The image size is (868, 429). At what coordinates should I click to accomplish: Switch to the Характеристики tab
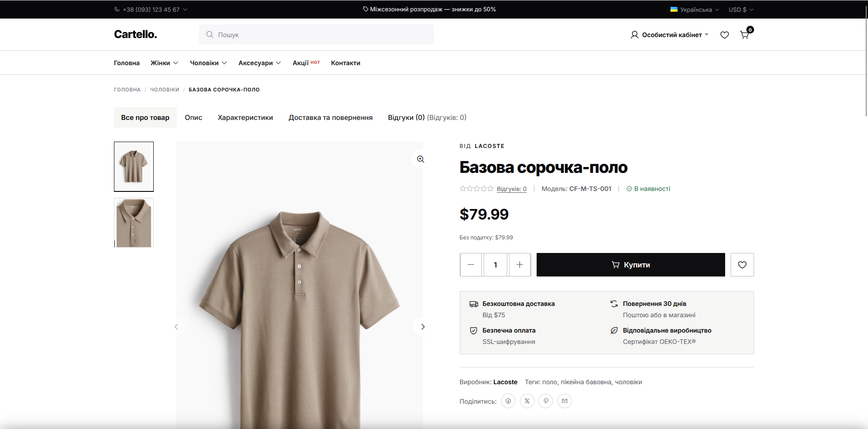(245, 118)
